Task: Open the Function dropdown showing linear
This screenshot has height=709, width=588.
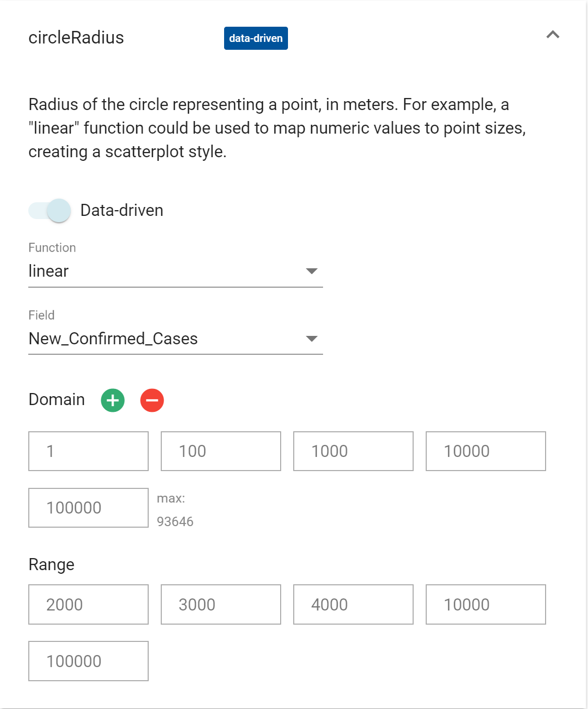Action: click(175, 271)
